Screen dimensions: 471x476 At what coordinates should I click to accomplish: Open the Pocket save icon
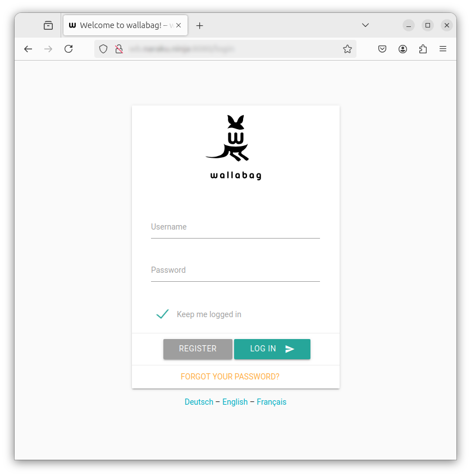382,49
